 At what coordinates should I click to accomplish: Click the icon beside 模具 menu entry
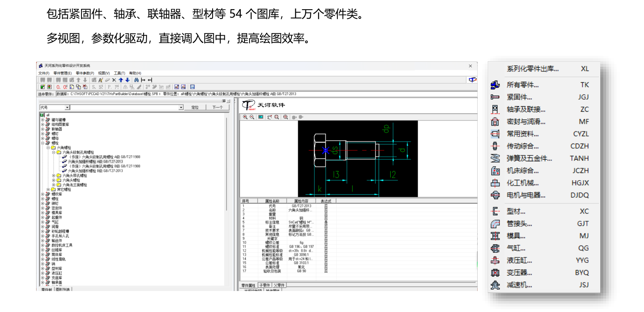click(x=495, y=236)
